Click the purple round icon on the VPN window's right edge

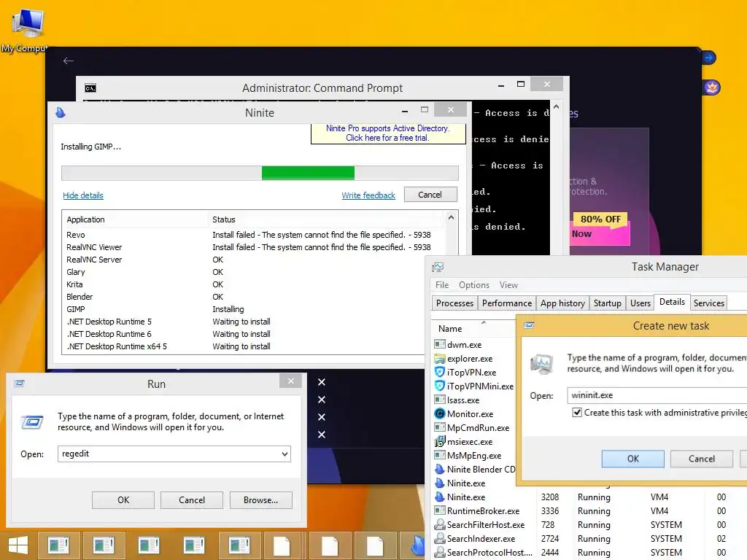(x=712, y=87)
